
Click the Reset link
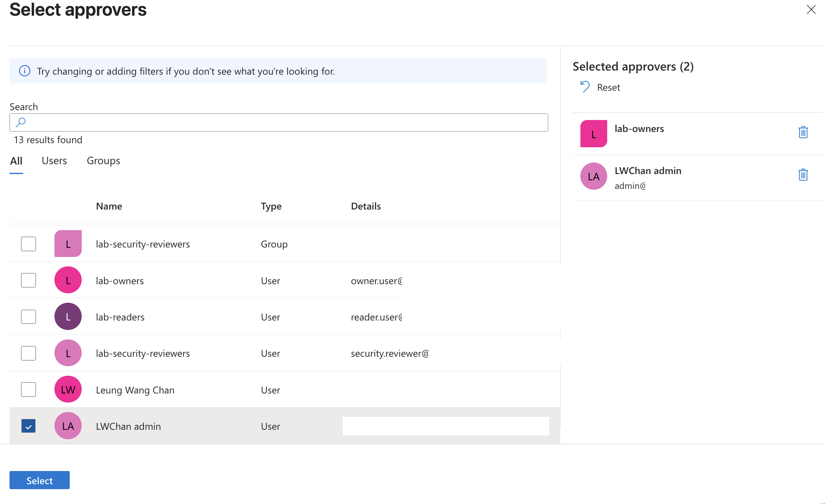(x=608, y=87)
